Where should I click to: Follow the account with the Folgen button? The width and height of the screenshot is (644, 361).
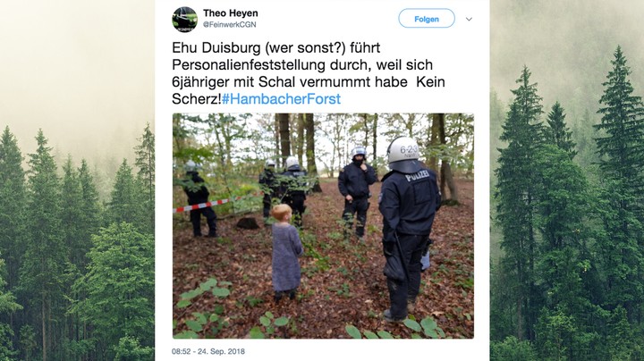(427, 19)
